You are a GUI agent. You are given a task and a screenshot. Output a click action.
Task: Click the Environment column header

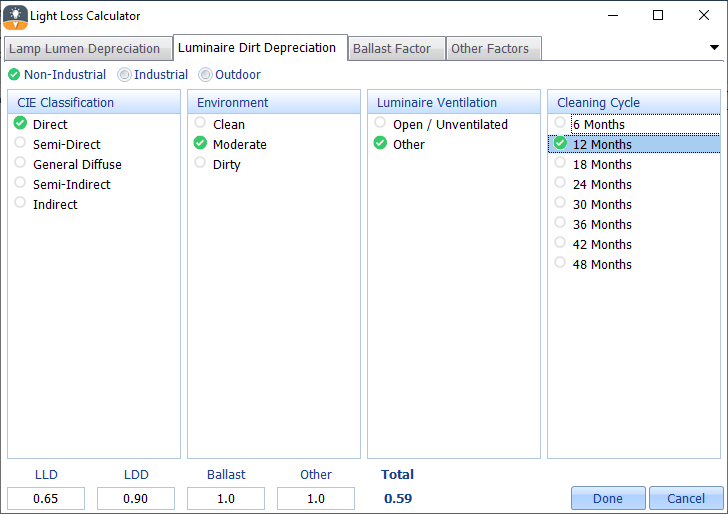(274, 102)
